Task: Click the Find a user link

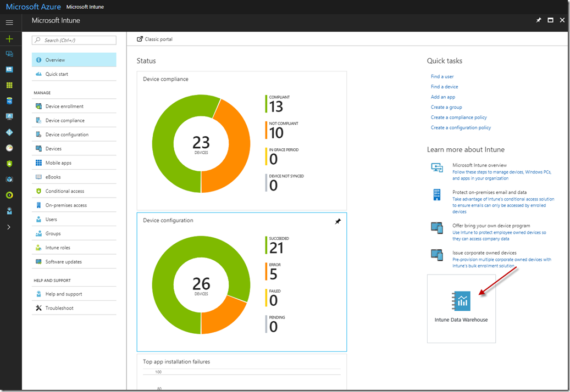Action: pyautogui.click(x=442, y=76)
